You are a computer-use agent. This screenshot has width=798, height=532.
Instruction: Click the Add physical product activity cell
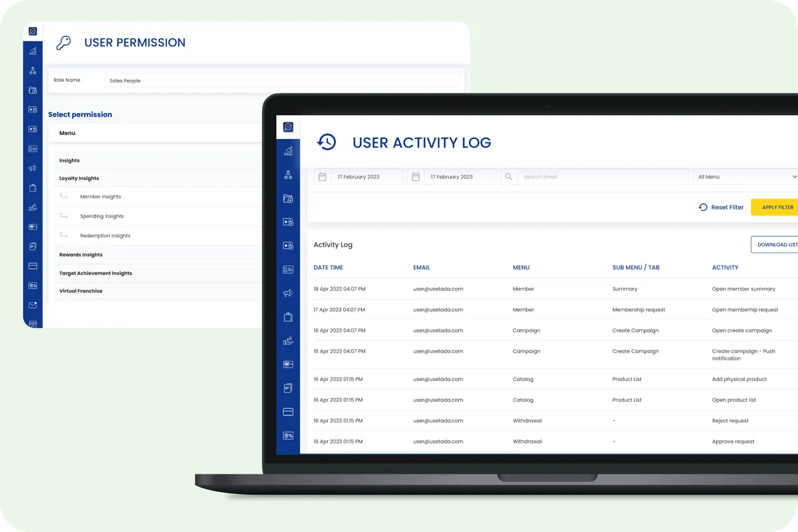coord(739,379)
